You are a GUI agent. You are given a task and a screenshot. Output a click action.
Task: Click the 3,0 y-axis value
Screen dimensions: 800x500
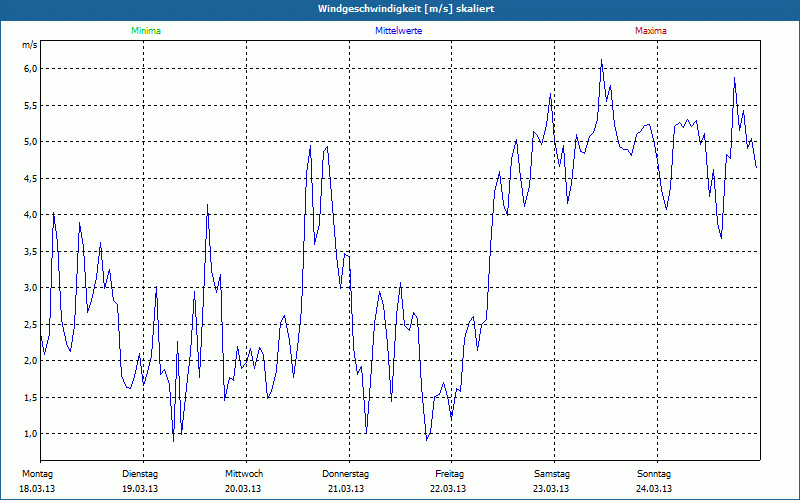tap(30, 288)
